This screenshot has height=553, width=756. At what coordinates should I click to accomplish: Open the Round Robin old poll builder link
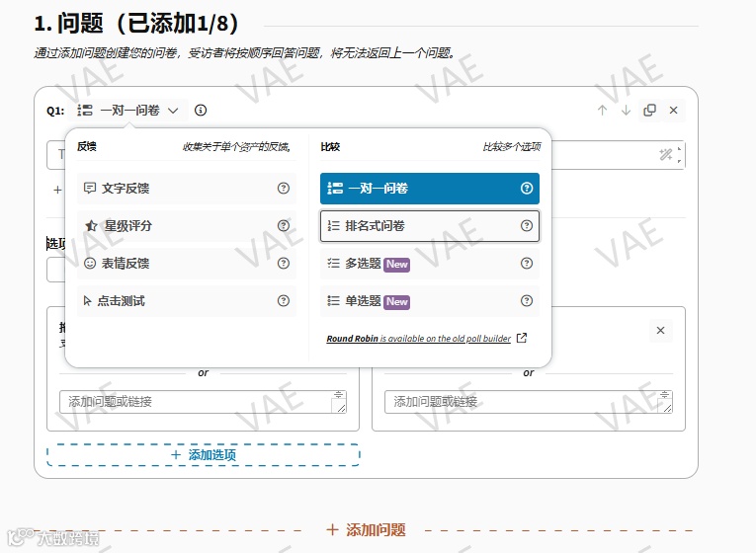tap(418, 339)
